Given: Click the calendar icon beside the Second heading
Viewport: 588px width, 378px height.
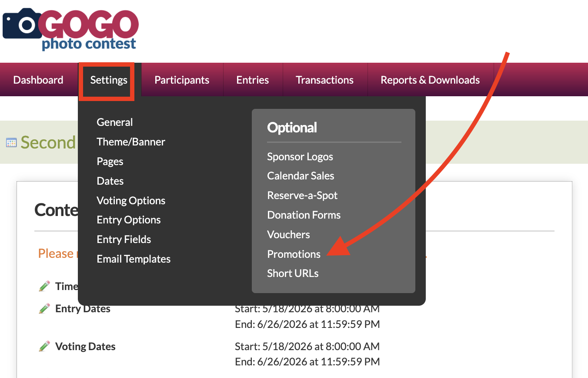Looking at the screenshot, I should tap(11, 142).
